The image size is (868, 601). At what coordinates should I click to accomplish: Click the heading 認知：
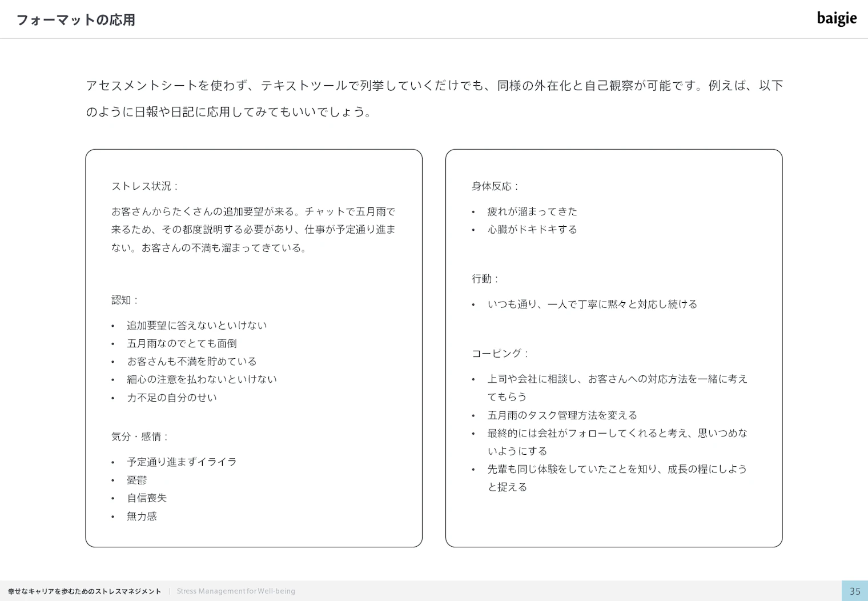[126, 300]
